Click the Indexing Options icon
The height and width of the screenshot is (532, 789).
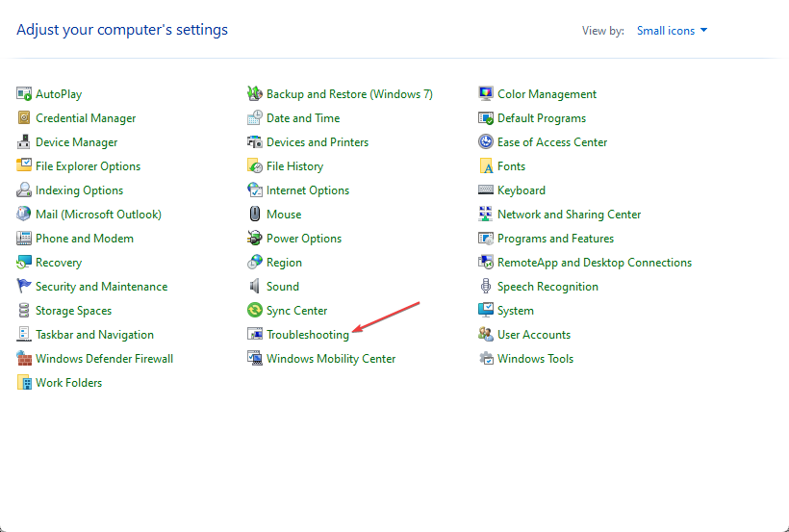point(24,190)
